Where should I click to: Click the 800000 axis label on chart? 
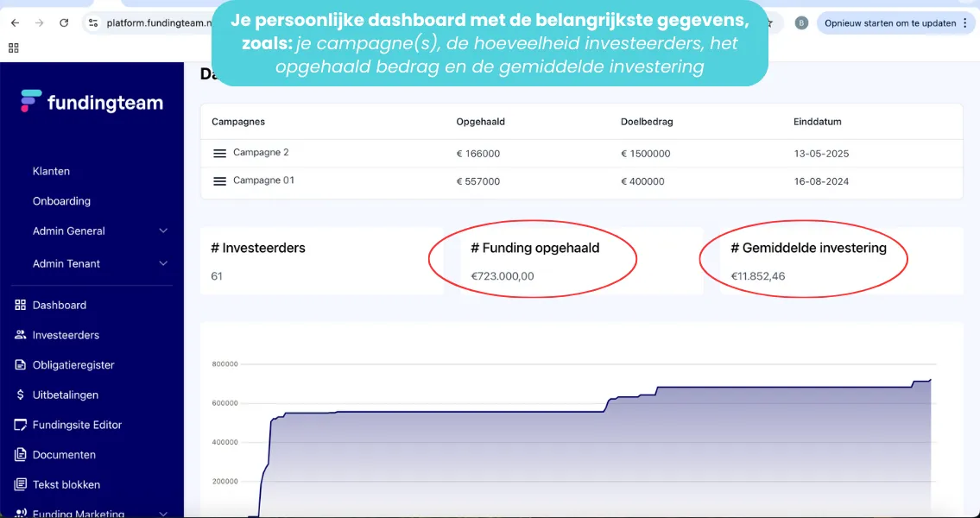224,364
